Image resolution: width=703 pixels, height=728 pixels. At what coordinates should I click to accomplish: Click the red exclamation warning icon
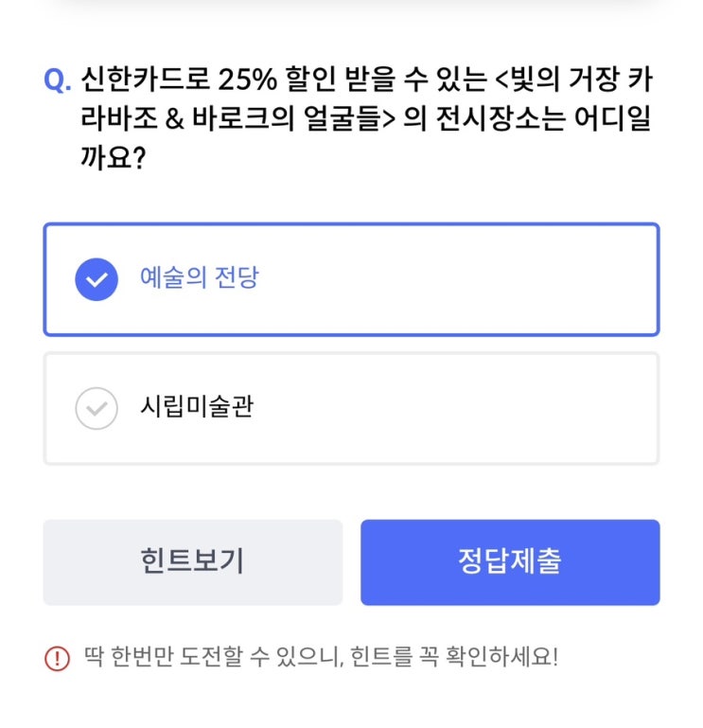click(x=57, y=658)
